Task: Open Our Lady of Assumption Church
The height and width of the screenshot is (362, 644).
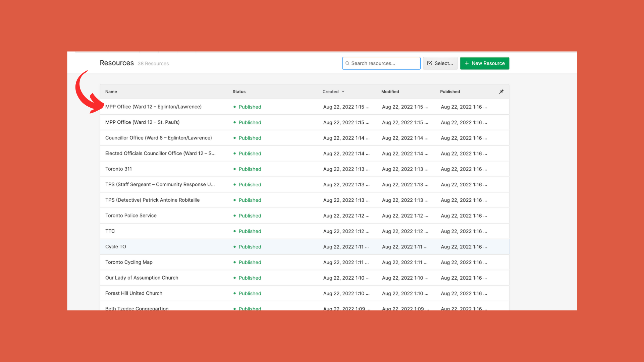Action: pos(142,278)
